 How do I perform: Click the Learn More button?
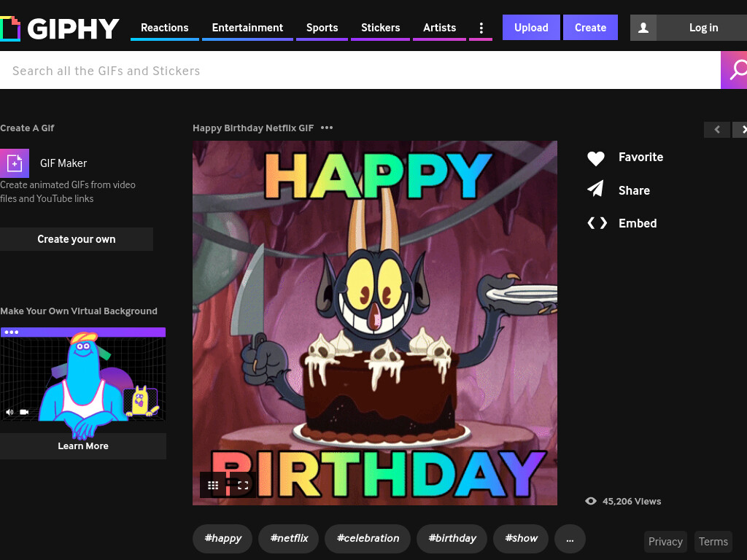(x=83, y=446)
